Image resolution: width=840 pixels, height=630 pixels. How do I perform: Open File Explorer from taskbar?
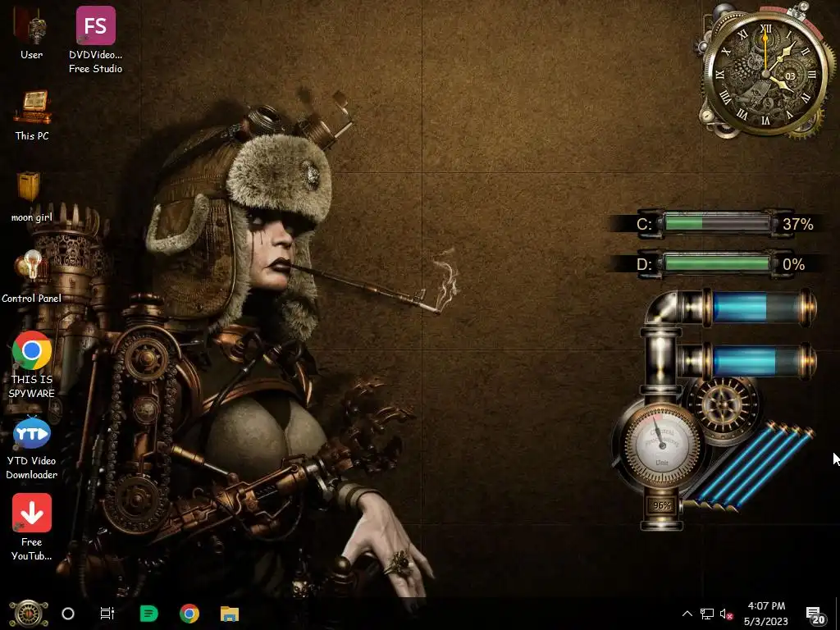[230, 614]
